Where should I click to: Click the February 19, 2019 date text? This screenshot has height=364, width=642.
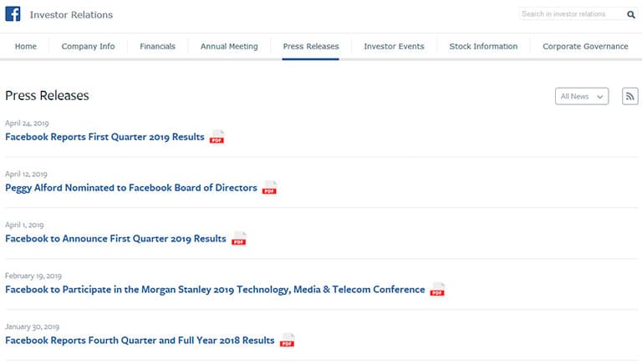coord(33,276)
